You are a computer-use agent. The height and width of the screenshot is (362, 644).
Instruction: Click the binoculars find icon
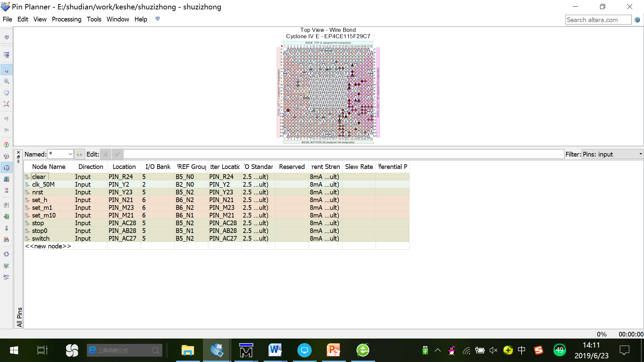(6, 239)
